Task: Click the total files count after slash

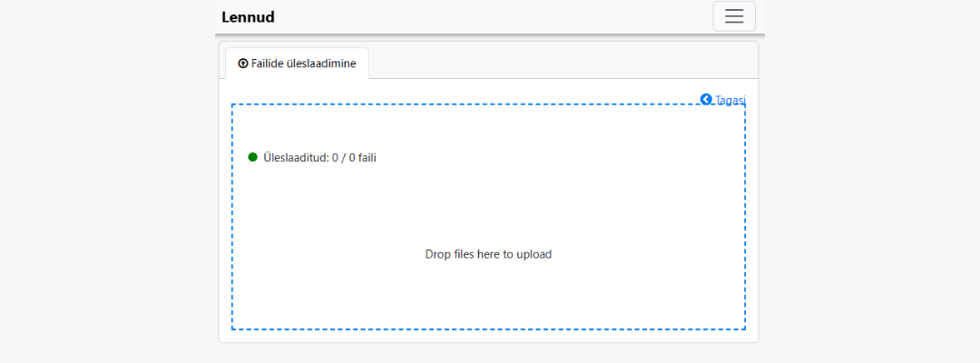Action: point(352,157)
